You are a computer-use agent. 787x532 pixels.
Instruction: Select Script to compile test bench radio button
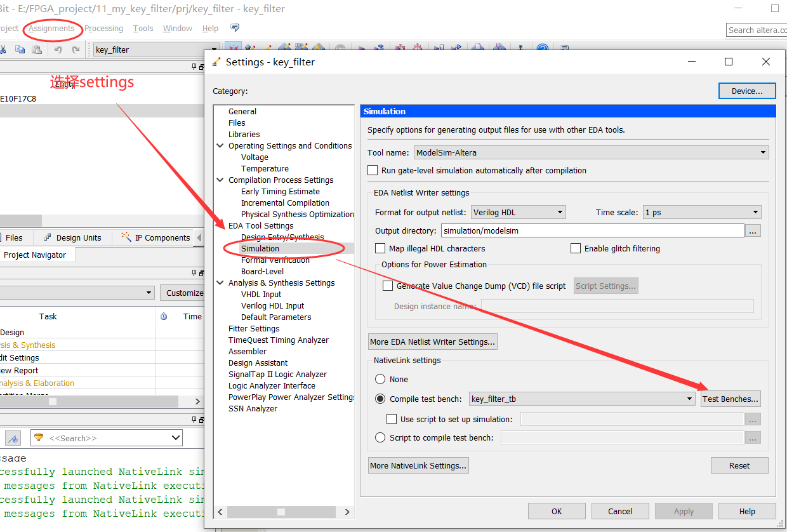[380, 437]
